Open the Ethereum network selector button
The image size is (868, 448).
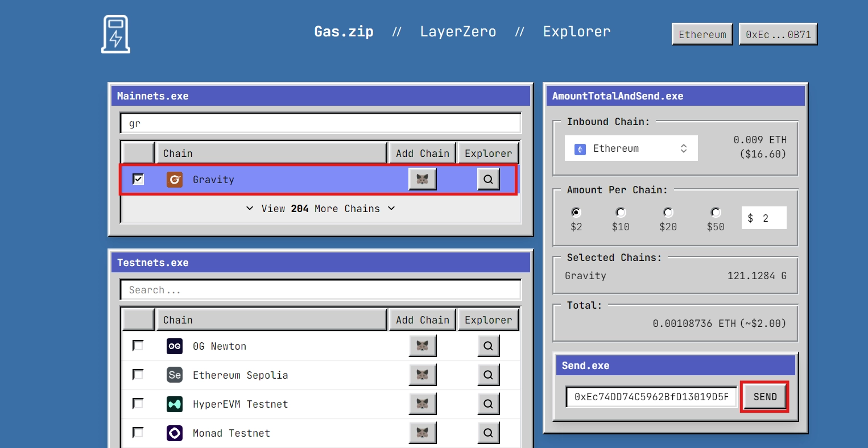tap(702, 35)
